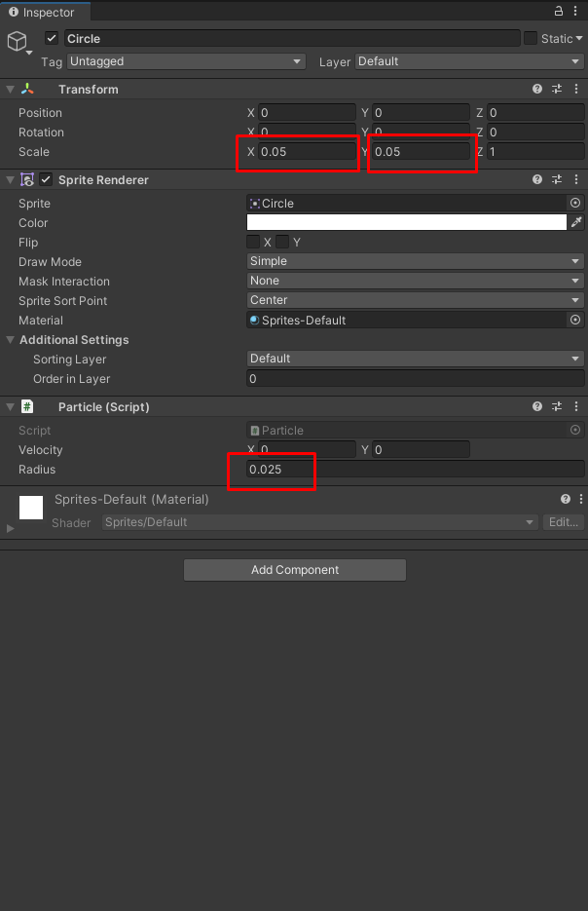
Task: Open Particle script more options menu
Action: [576, 407]
